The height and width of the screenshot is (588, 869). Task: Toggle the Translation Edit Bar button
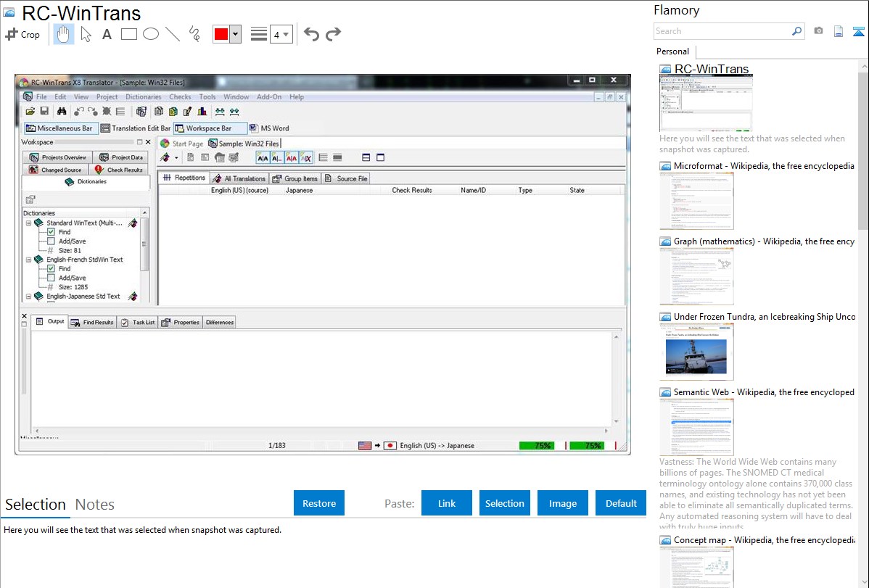pyautogui.click(x=136, y=128)
